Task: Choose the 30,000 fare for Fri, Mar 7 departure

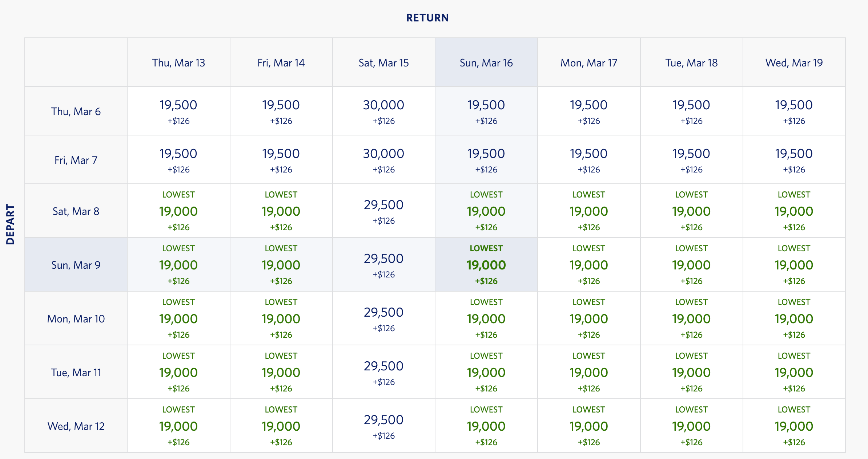Action: [x=383, y=160]
